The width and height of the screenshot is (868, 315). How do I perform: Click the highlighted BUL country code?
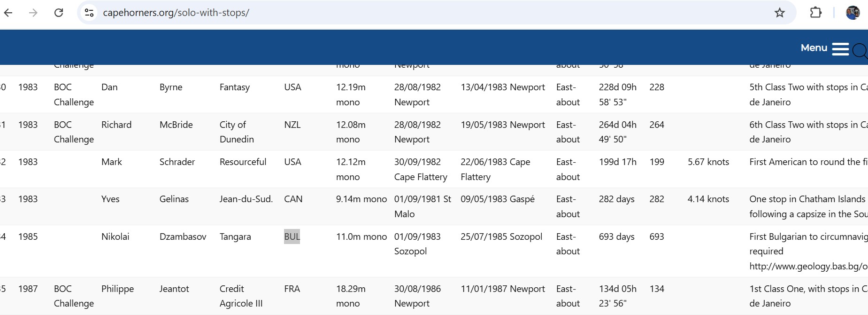pos(292,236)
